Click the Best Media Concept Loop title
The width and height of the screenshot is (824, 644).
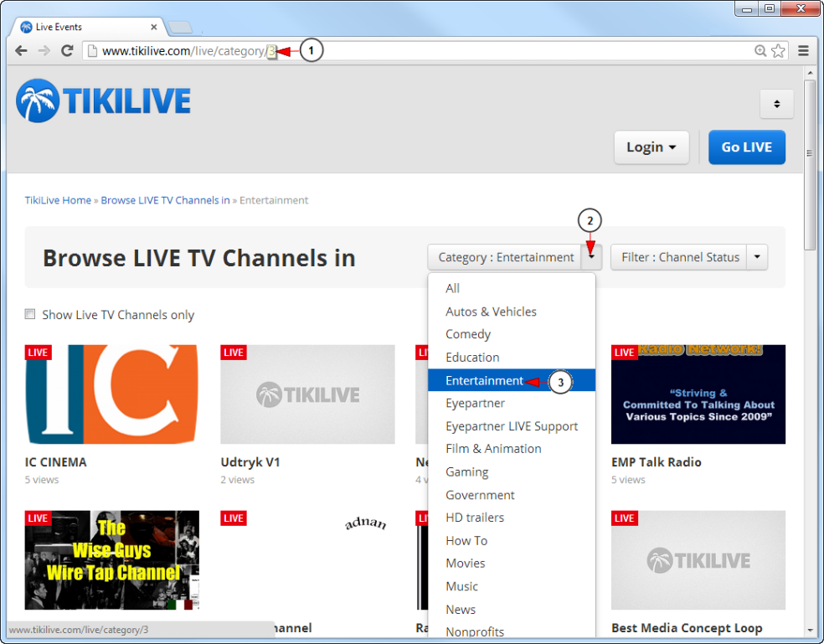tap(687, 628)
